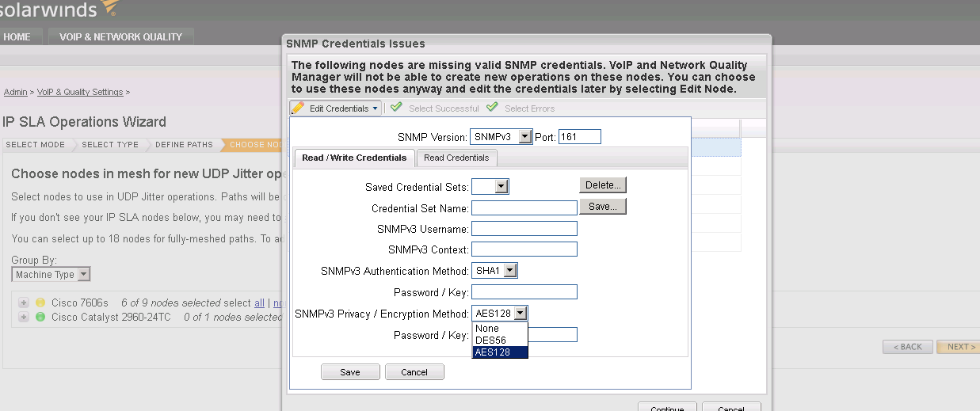This screenshot has height=411, width=980.
Task: Choose AES128 encryption option
Action: coord(500,352)
